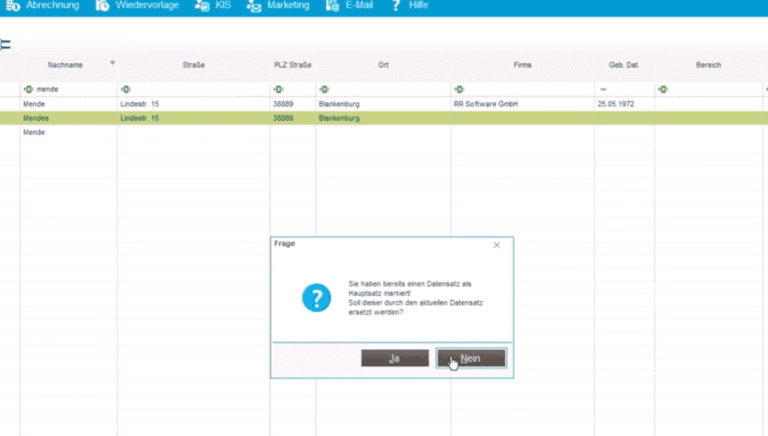
Task: Click the filter icon in Straße filter cell
Action: click(x=126, y=89)
